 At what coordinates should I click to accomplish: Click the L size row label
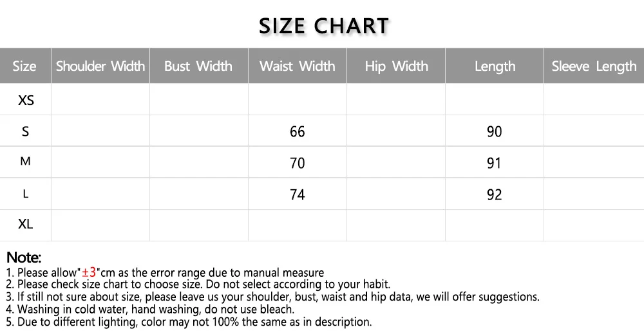(26, 194)
